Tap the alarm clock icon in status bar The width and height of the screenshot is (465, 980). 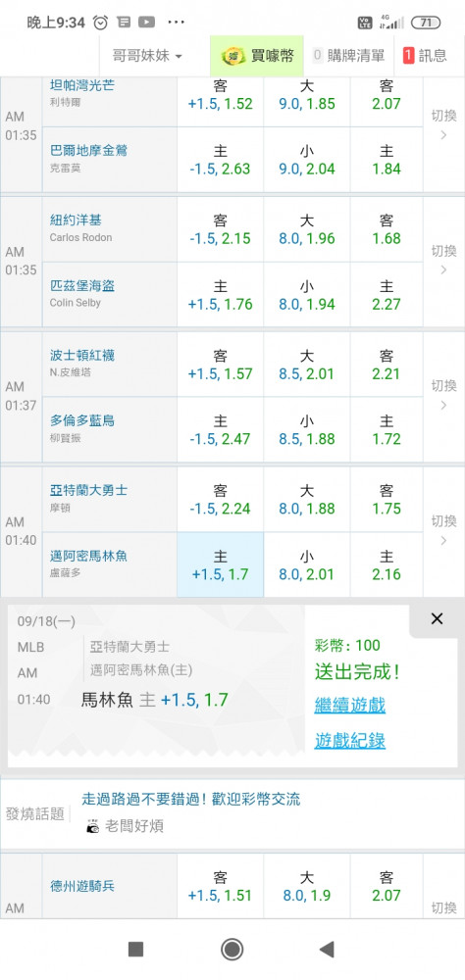click(100, 23)
